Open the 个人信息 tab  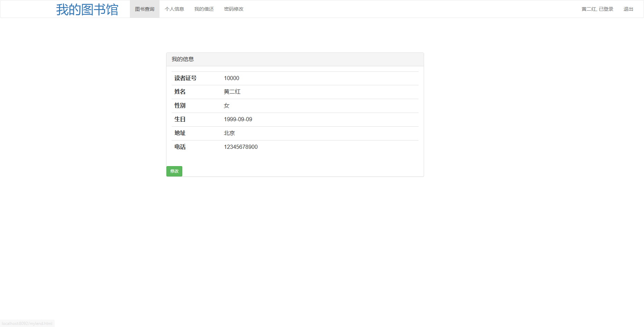click(x=174, y=9)
